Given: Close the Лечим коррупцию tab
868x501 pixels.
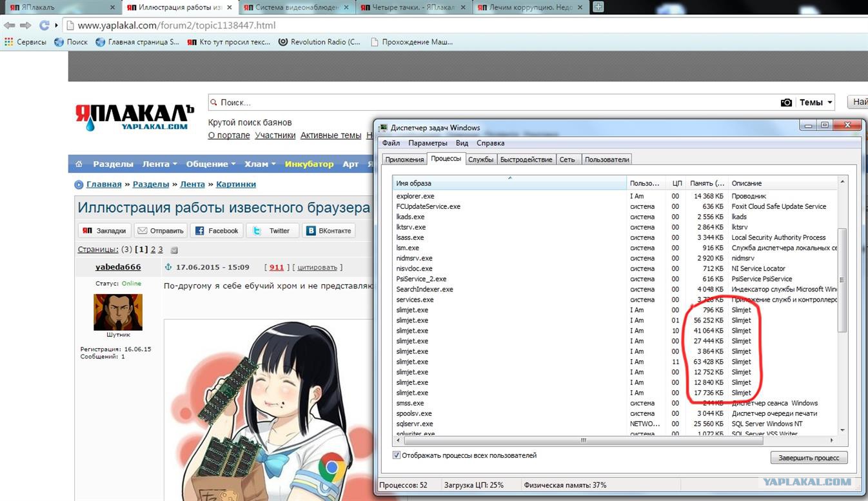Looking at the screenshot, I should [x=580, y=8].
